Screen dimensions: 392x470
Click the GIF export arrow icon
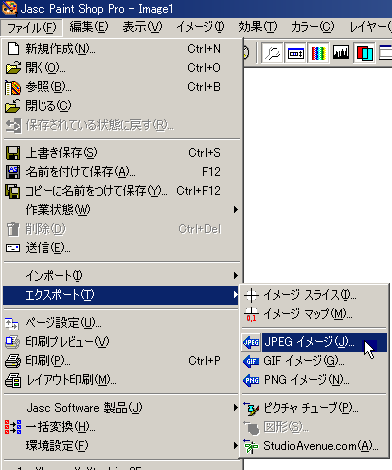point(251,361)
